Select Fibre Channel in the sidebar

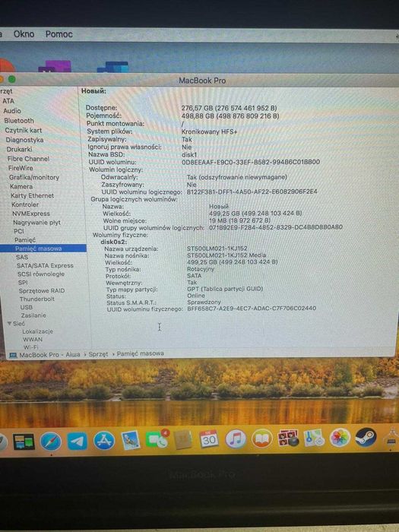(29, 159)
